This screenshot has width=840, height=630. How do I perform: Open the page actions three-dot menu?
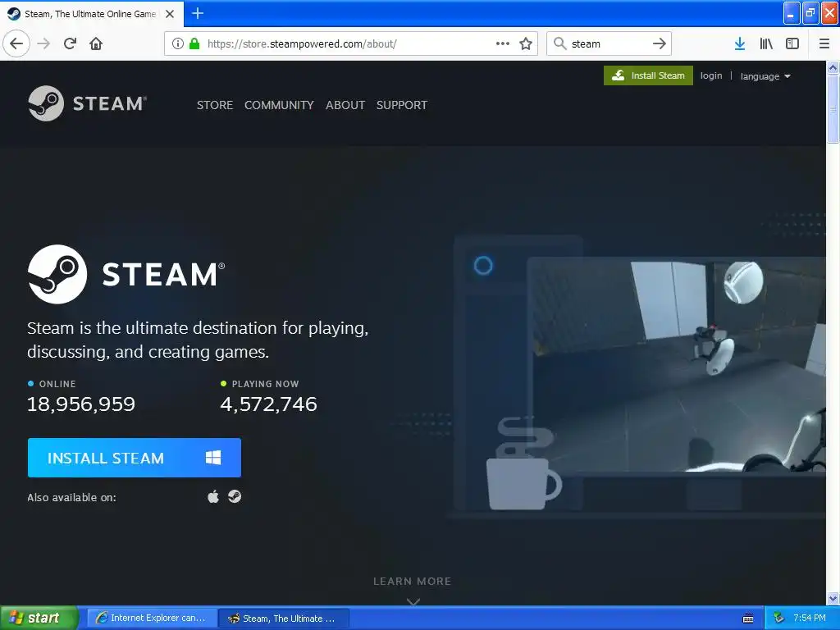[503, 43]
